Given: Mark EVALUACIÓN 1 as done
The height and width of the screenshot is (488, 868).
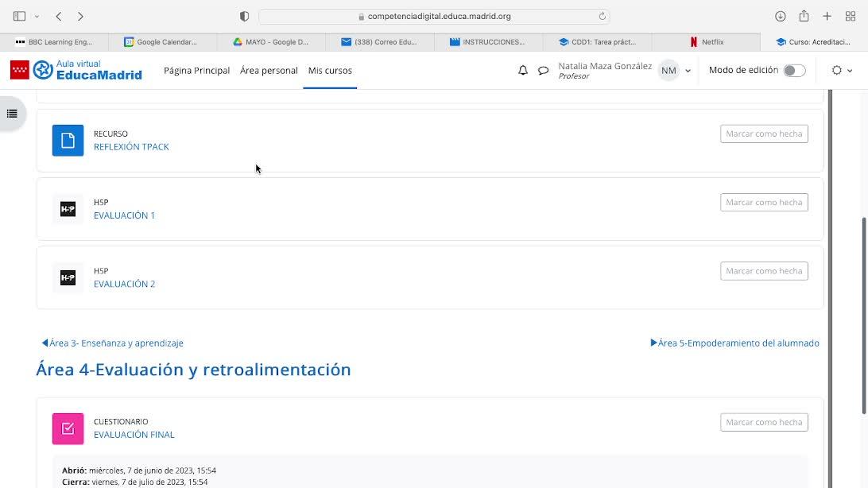Looking at the screenshot, I should (764, 203).
